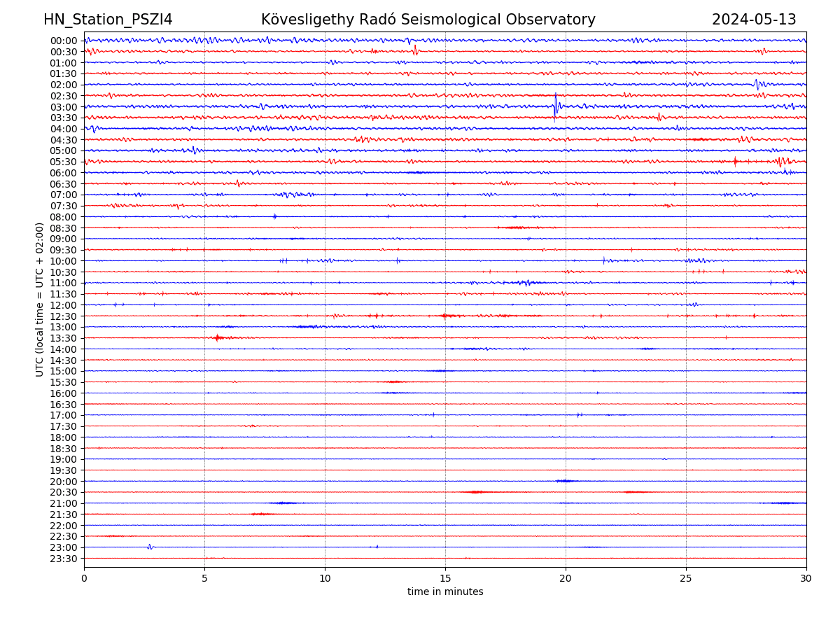Click the large spike on 03:00 trace
This screenshot has width=840, height=630.
click(x=555, y=106)
